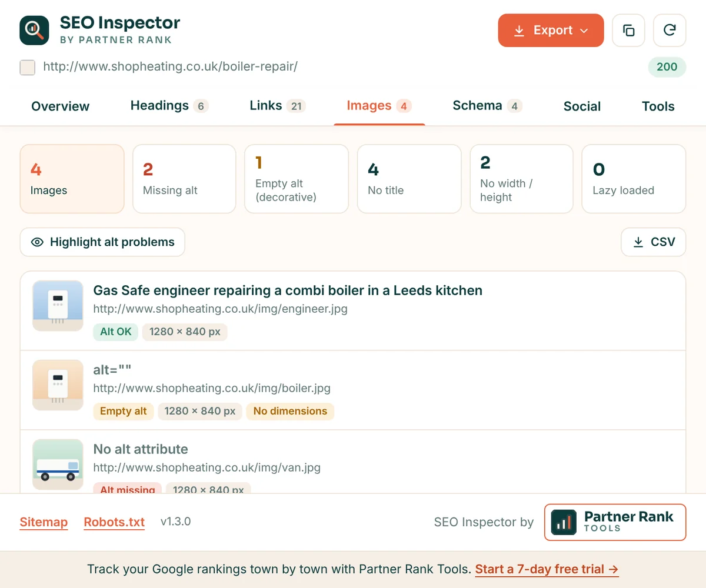Click the van.jpg image URL
The width and height of the screenshot is (706, 588).
click(207, 467)
